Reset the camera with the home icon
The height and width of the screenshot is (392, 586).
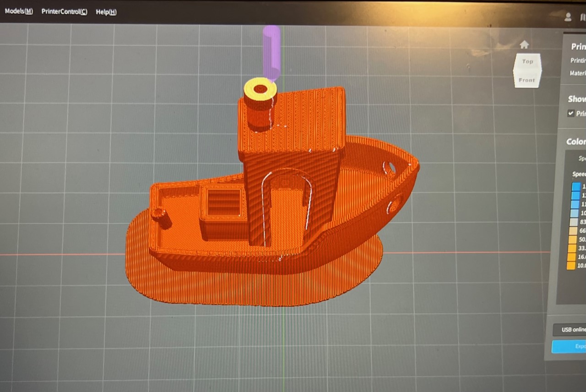pos(525,44)
